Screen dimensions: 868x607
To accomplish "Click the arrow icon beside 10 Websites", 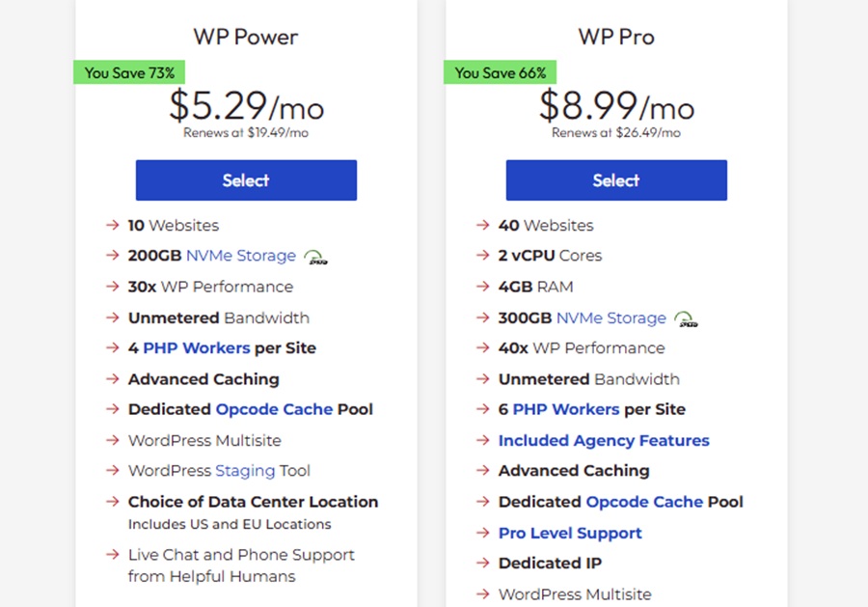I will point(113,226).
